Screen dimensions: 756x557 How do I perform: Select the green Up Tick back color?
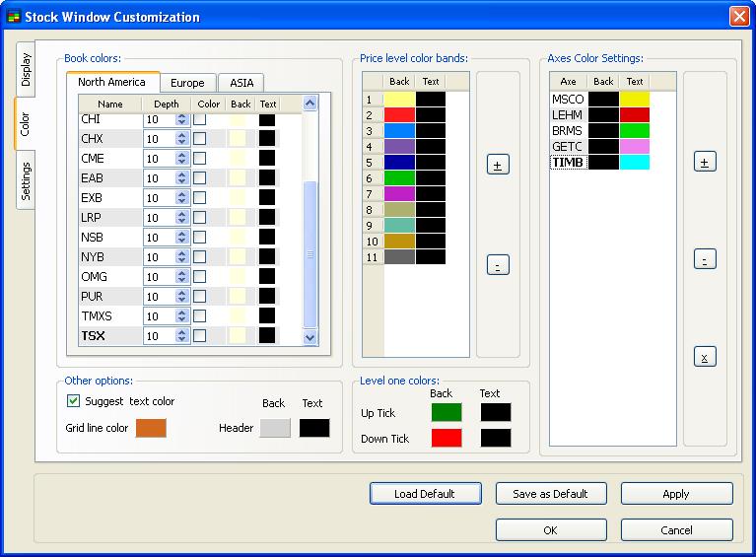pyautogui.click(x=446, y=412)
